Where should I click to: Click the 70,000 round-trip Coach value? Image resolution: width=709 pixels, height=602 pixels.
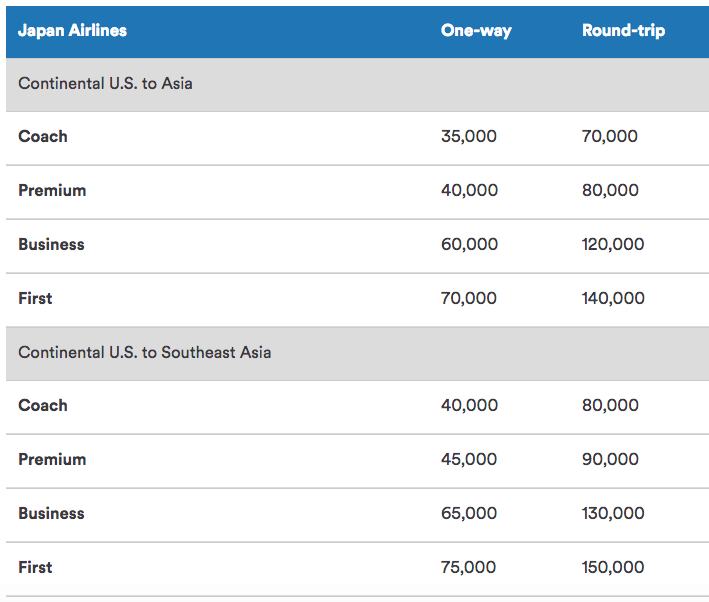click(610, 136)
